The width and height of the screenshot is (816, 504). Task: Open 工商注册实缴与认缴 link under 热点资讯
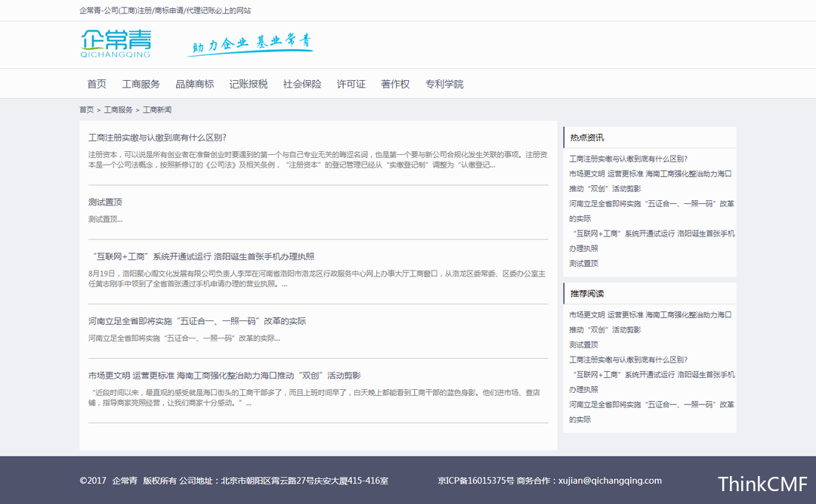click(x=628, y=159)
